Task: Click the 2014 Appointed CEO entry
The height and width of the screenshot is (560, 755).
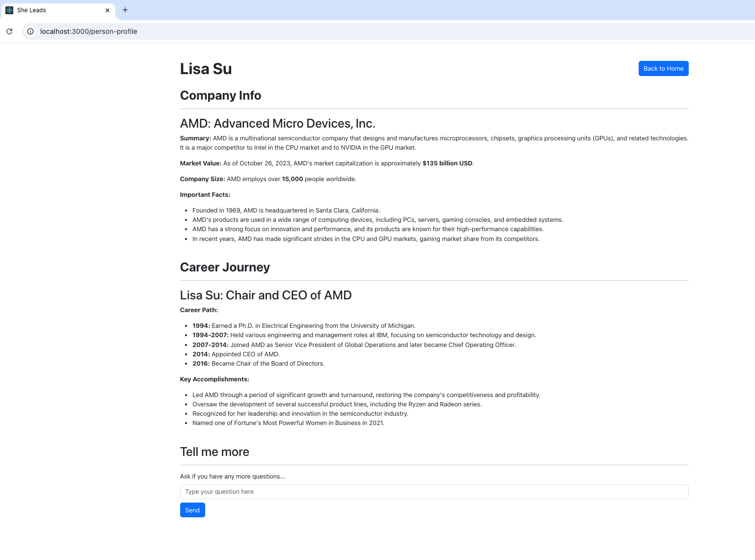Action: point(236,354)
